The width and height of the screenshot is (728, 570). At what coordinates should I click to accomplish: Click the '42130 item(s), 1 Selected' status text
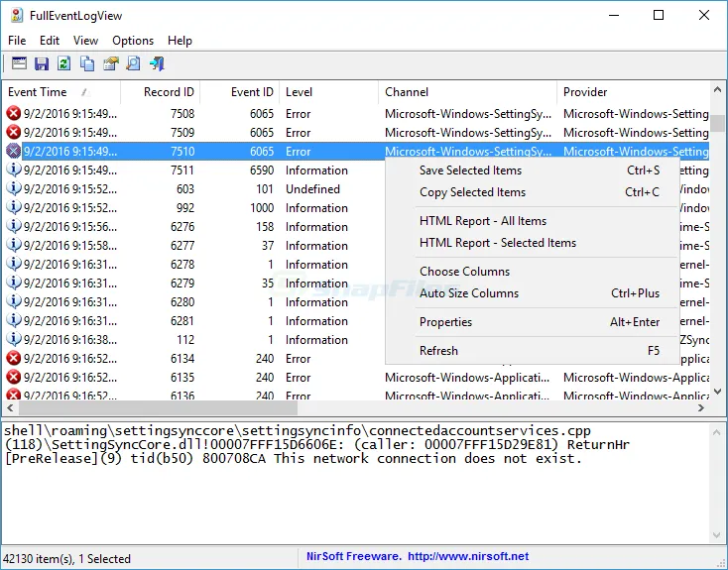(x=66, y=558)
